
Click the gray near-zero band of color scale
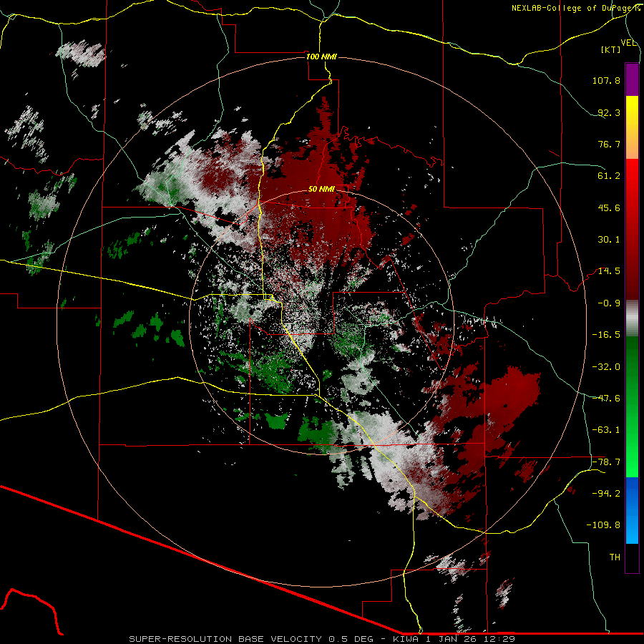pyautogui.click(x=632, y=318)
